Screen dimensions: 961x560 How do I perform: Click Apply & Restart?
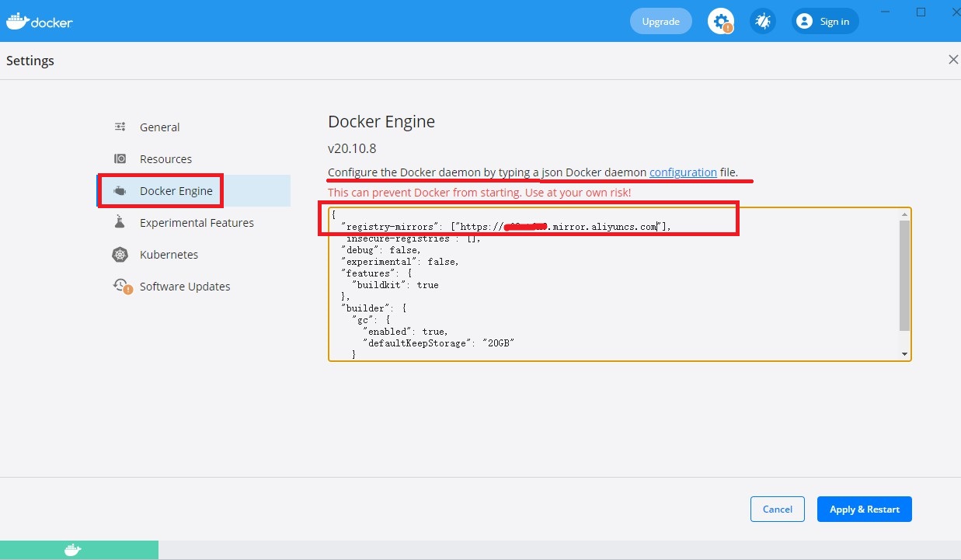(865, 509)
